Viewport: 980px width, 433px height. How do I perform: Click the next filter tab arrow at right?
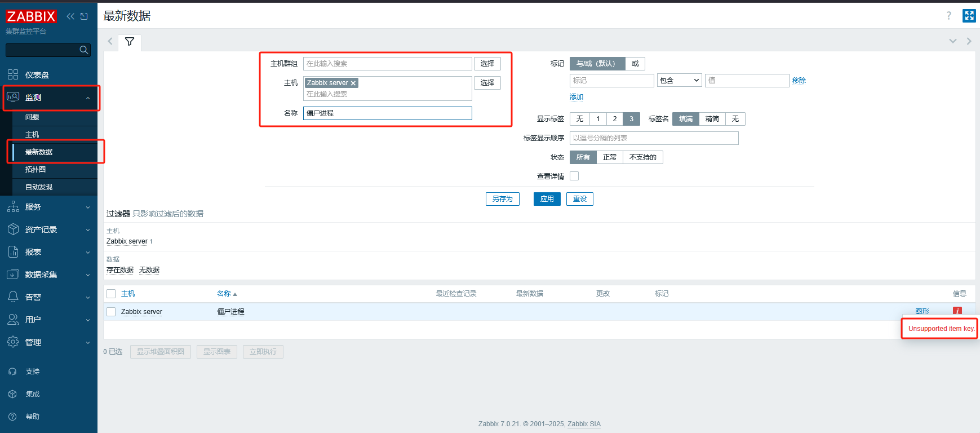point(969,41)
